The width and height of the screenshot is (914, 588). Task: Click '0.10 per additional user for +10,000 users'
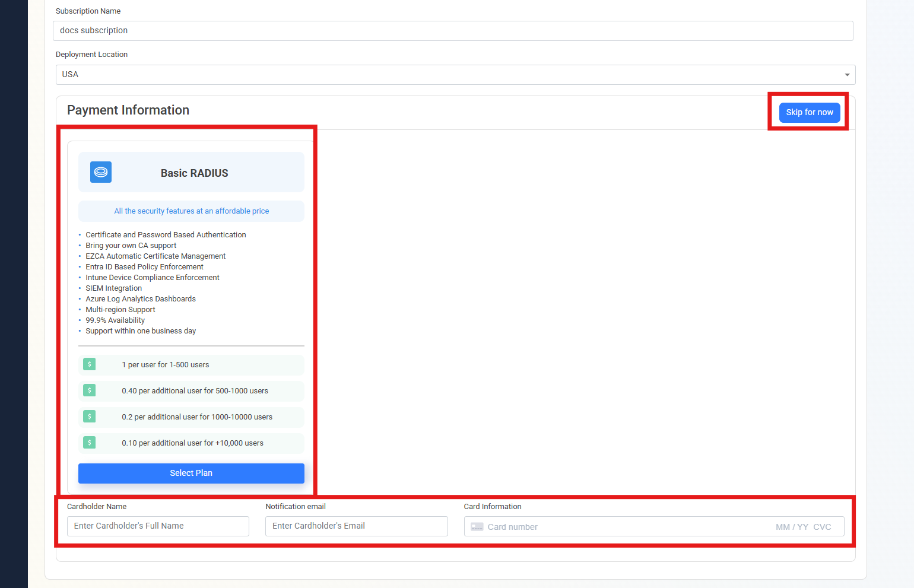click(193, 443)
